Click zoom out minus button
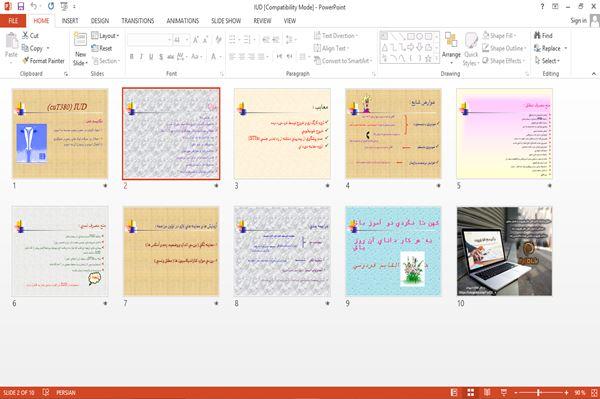 [x=516, y=392]
